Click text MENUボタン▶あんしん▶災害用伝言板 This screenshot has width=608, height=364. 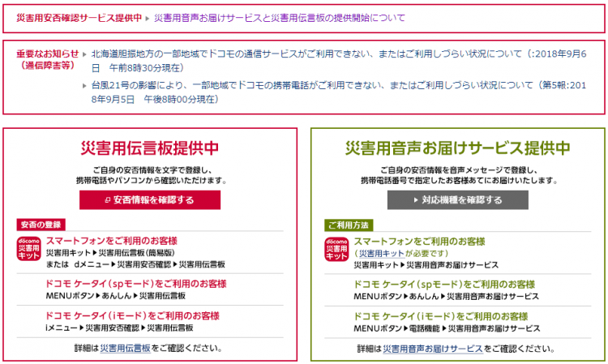click(x=116, y=296)
